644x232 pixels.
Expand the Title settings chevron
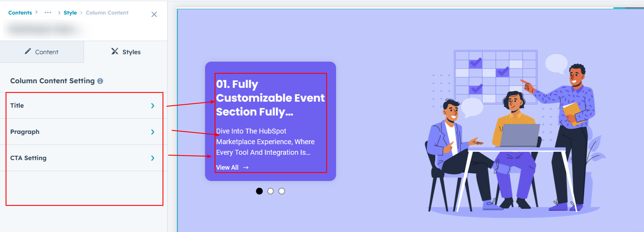(x=153, y=106)
